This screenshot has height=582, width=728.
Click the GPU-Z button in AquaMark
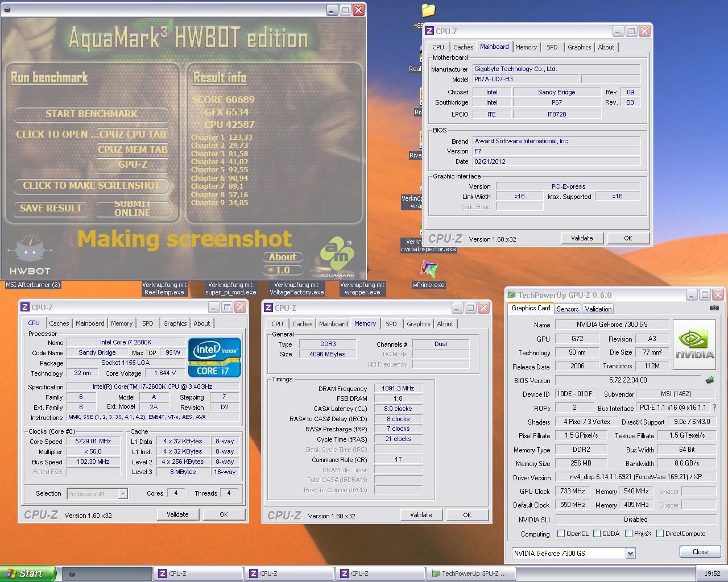click(x=133, y=165)
